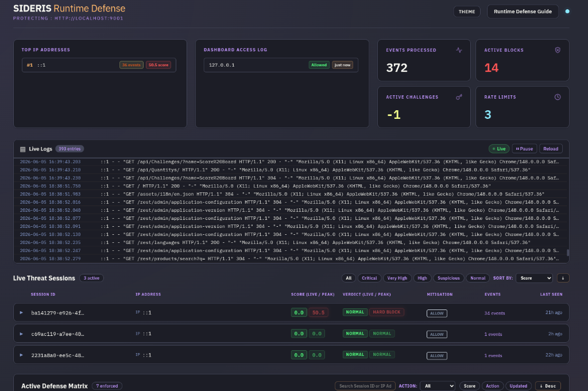Screen dimensions: 588x391
Task: Open the THEME switcher
Action: [x=467, y=11]
